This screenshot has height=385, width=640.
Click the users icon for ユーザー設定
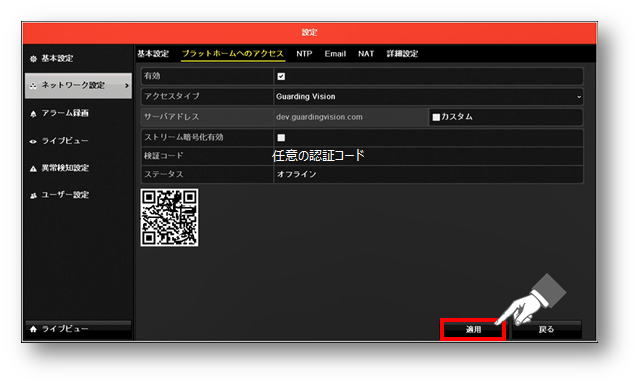click(33, 196)
